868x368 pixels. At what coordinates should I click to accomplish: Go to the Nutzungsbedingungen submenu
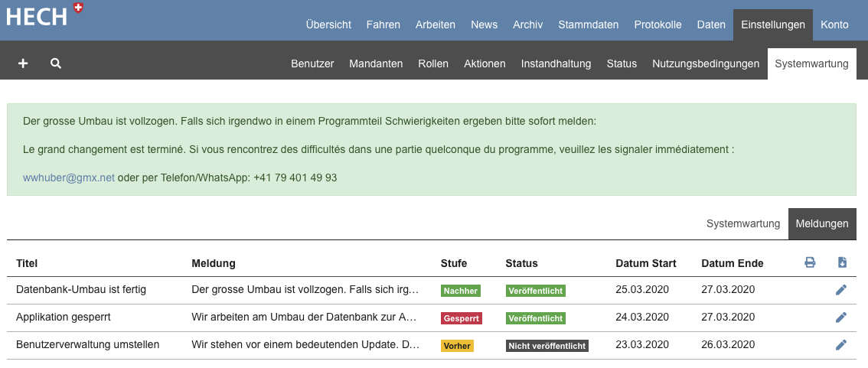[705, 64]
